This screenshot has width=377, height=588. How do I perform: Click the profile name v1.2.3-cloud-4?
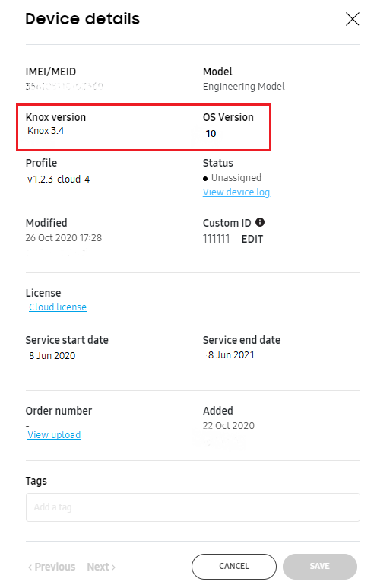[59, 180]
